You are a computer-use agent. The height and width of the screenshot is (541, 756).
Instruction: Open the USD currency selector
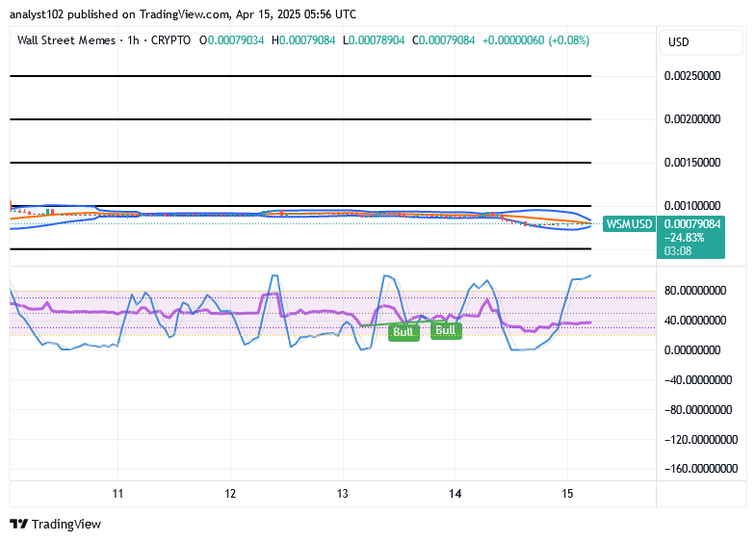tap(700, 42)
